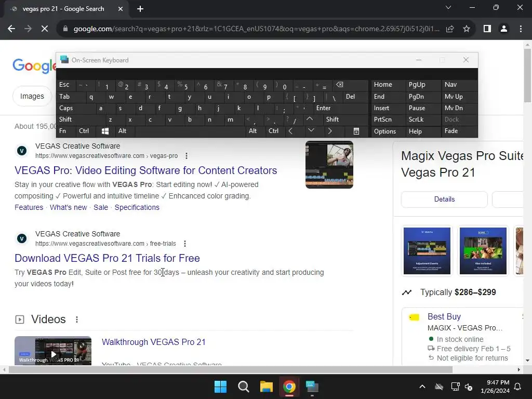Click the horizontal page scrollbar thumb
The image size is (532, 399).
pos(230,369)
